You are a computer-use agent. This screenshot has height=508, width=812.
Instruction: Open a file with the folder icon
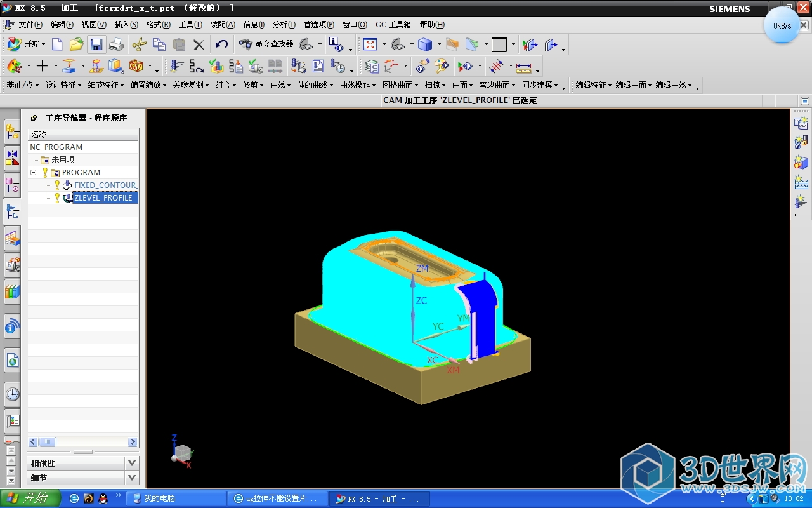76,44
